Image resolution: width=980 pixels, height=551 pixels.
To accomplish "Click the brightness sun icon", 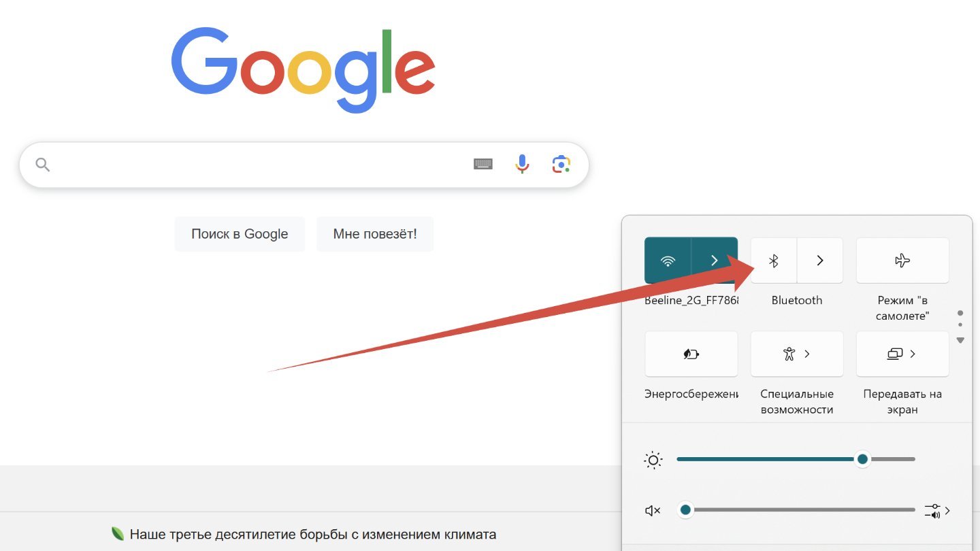I will (x=653, y=461).
